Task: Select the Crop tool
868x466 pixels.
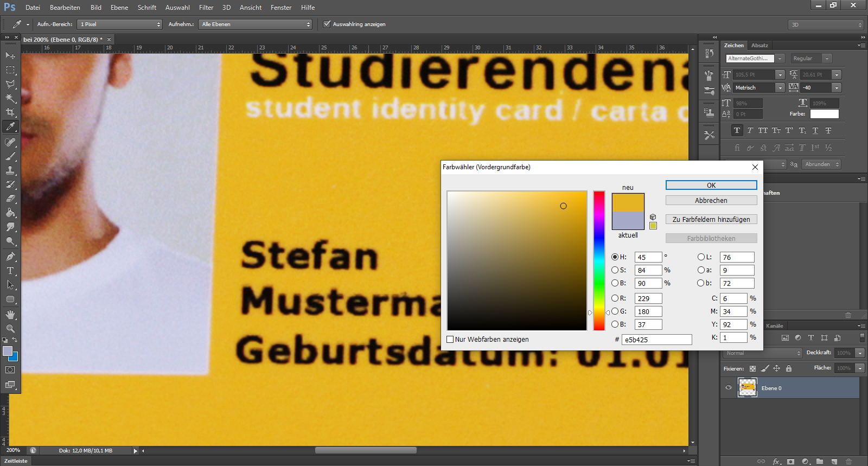Action: [10, 112]
